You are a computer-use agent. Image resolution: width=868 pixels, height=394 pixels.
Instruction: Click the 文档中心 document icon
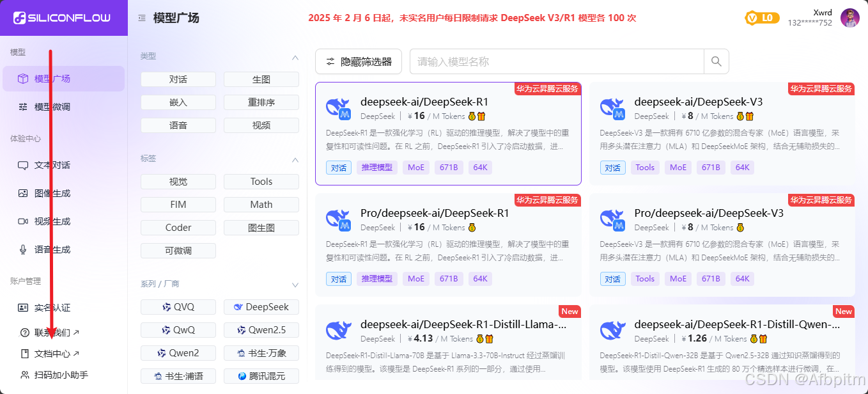click(x=25, y=354)
